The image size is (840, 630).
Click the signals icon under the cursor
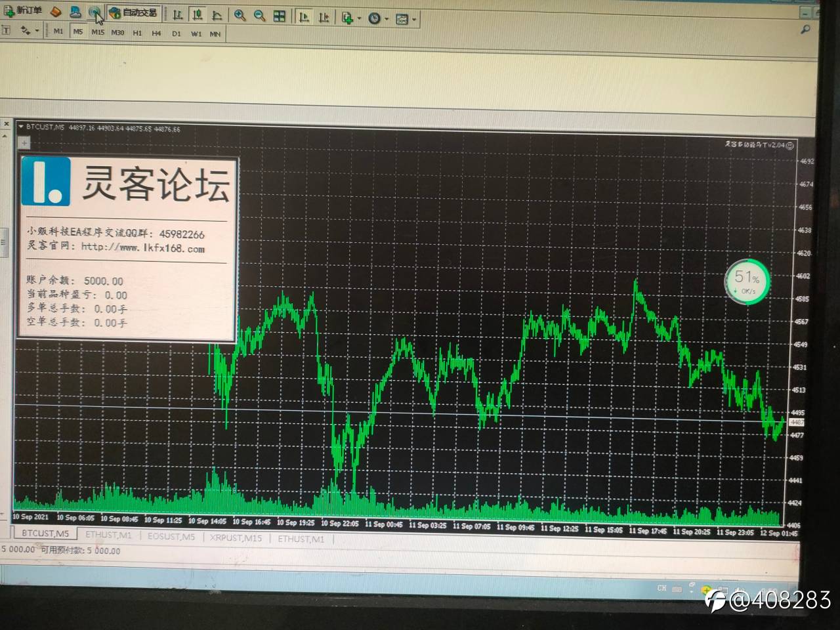tap(95, 12)
